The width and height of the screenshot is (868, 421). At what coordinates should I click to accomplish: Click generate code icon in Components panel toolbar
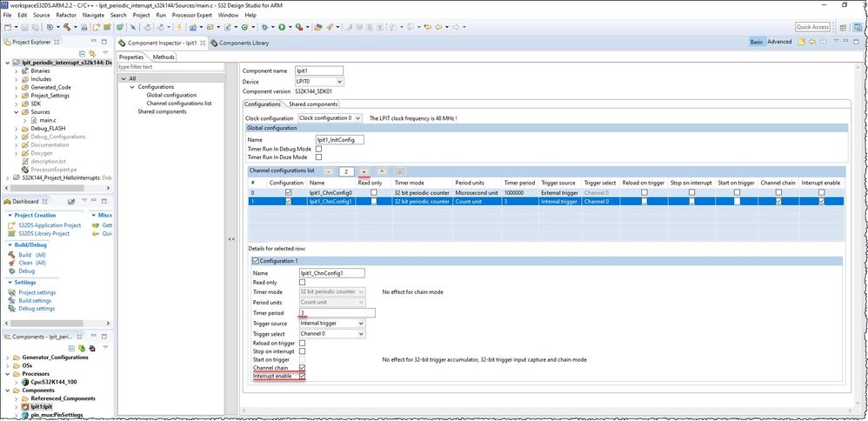tap(82, 348)
